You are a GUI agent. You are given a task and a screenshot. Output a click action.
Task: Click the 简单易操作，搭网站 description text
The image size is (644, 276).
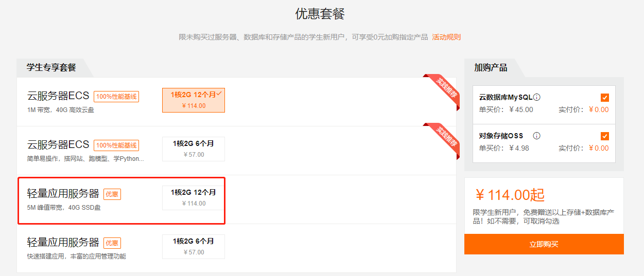[x=85, y=159]
